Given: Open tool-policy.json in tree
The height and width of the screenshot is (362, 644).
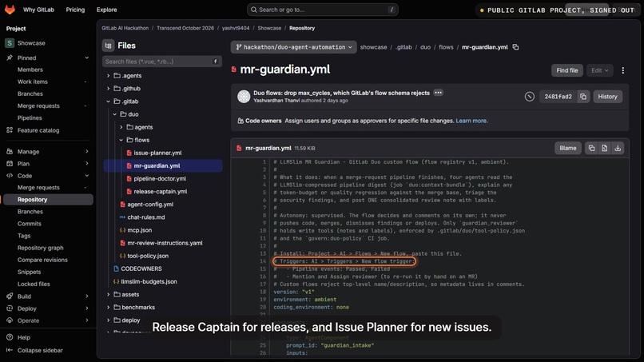Looking at the screenshot, I should click(148, 256).
